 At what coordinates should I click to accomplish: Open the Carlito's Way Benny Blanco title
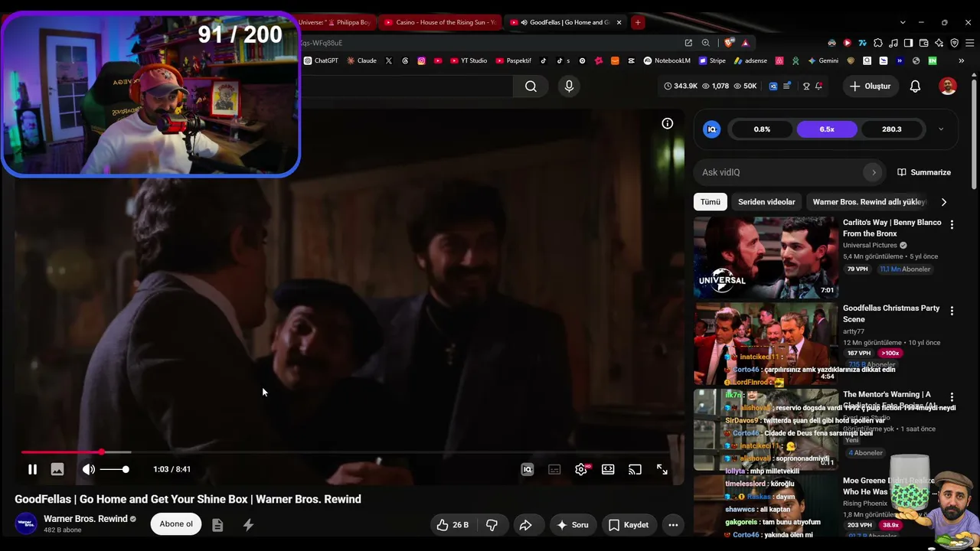click(x=892, y=228)
